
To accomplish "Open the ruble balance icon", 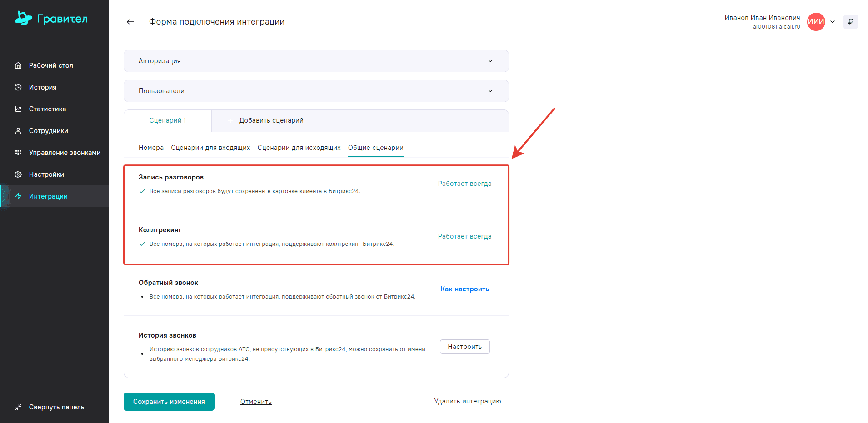I will tap(850, 22).
